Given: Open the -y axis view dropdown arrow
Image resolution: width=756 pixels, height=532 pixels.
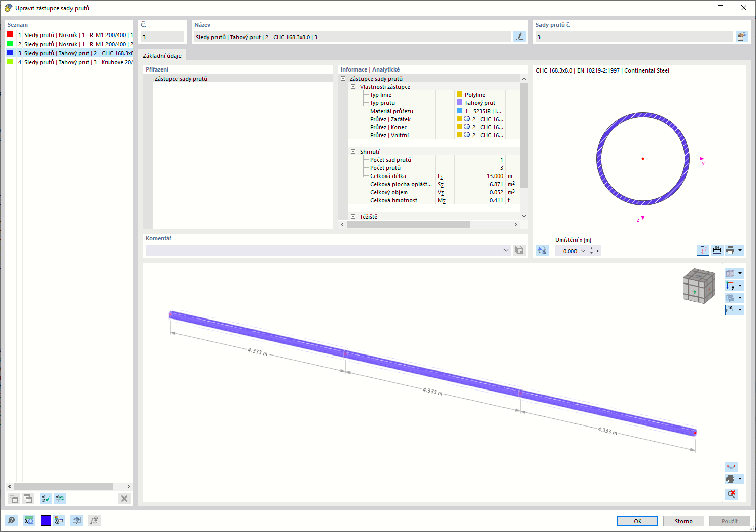Looking at the screenshot, I should 740,286.
